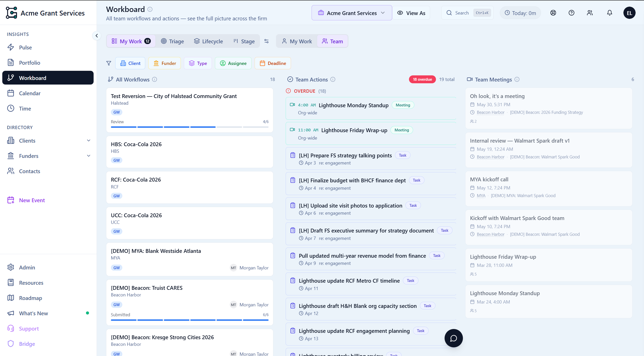Open the chat bubble widget
Viewport: 644px width, 356px height.
point(453,338)
